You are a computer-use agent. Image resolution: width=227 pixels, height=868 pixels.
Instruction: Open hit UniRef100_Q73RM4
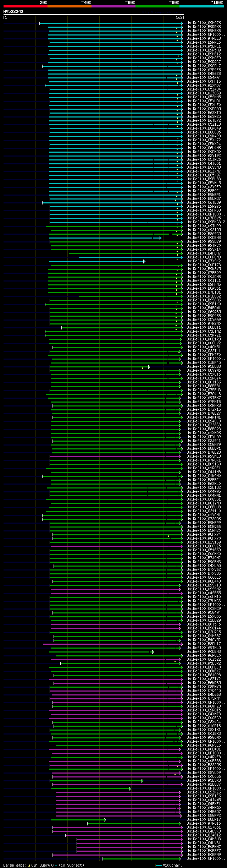point(204,699)
